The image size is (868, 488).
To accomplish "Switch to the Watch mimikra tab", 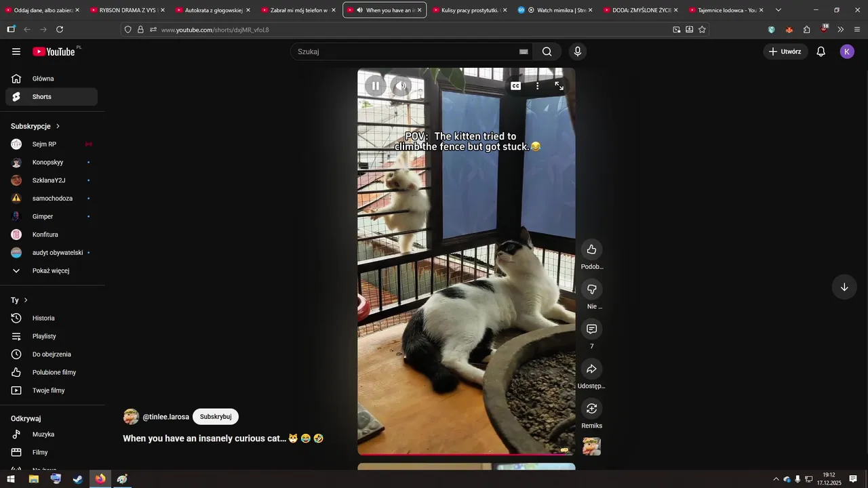I will coord(555,10).
